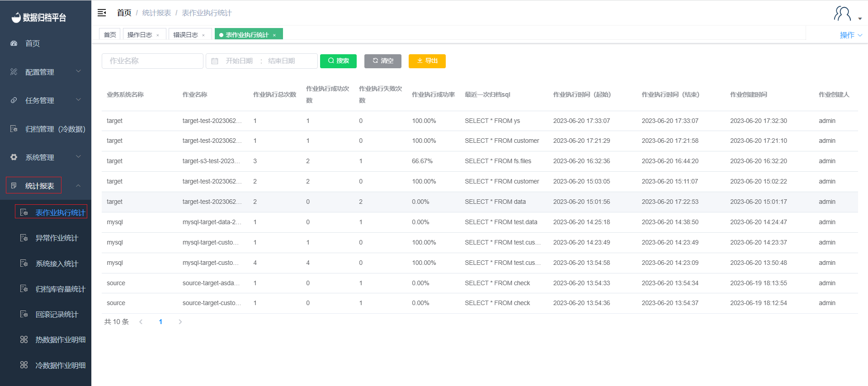Click the 统计报表 document icon
This screenshot has height=386, width=868.
coord(14,186)
